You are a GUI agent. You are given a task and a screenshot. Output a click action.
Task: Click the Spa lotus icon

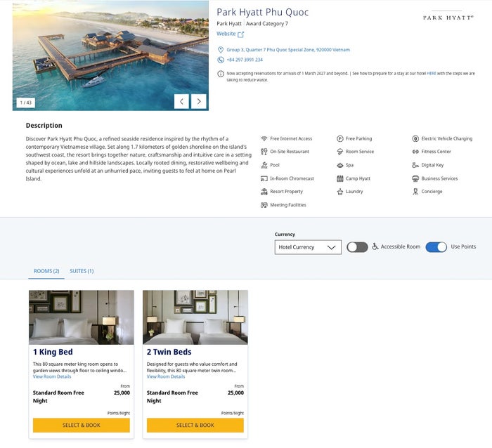pos(339,165)
